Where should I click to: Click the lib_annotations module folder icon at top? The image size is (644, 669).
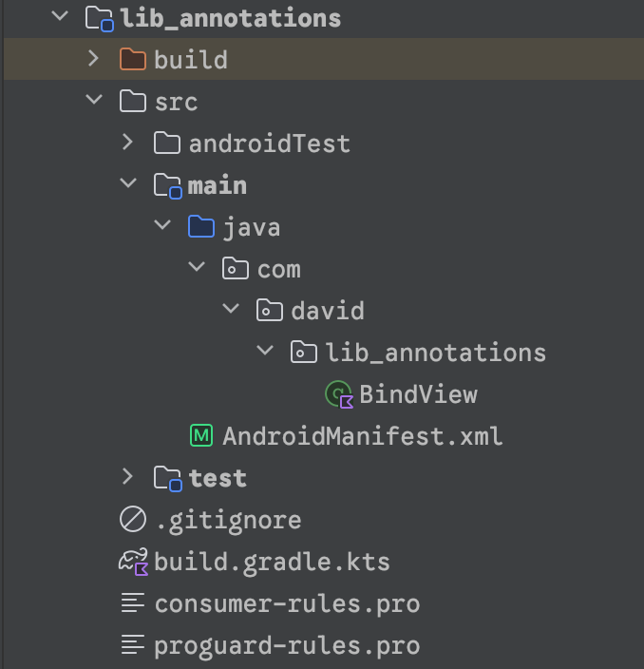coord(99,17)
